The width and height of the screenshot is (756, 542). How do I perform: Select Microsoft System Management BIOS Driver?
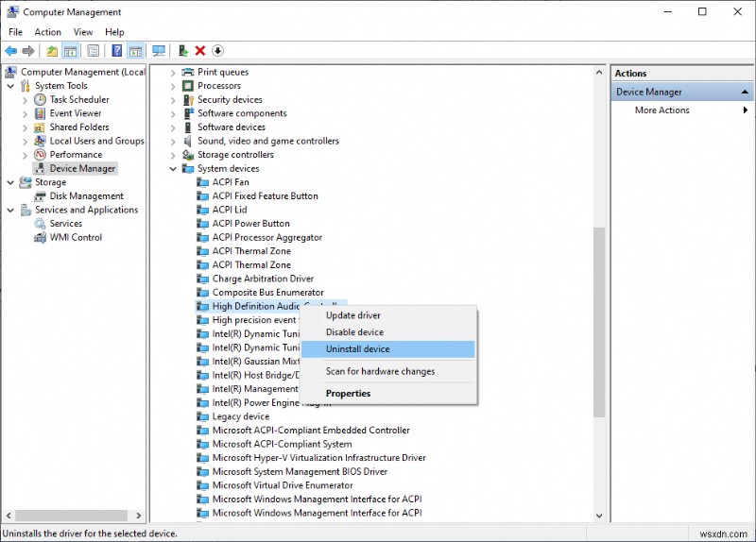coord(300,472)
